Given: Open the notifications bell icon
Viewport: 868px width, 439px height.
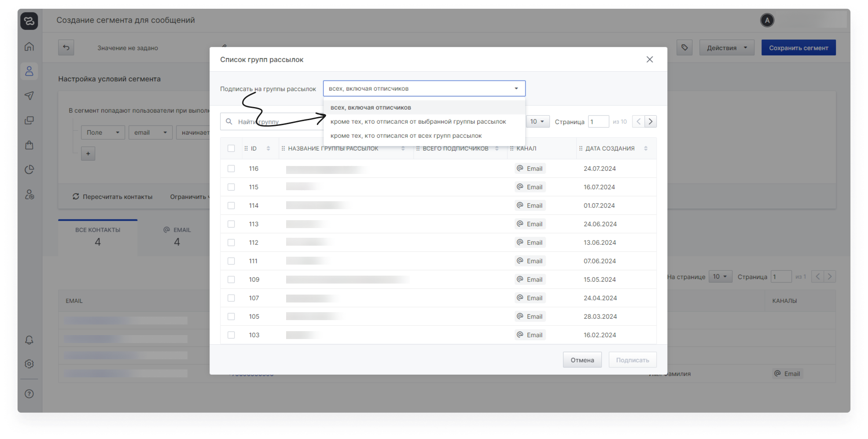Looking at the screenshot, I should (x=29, y=340).
